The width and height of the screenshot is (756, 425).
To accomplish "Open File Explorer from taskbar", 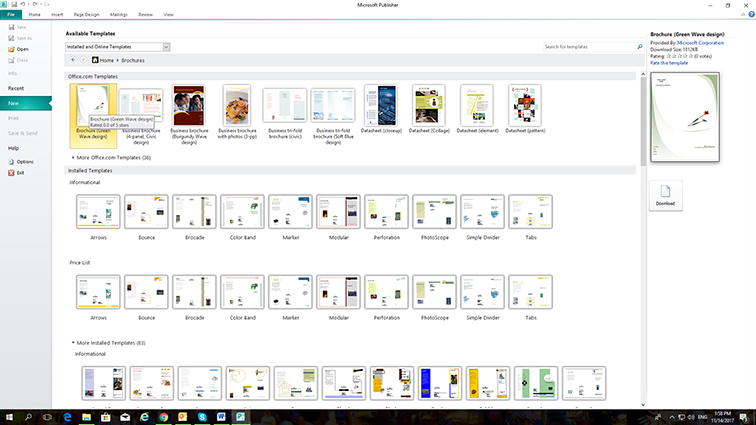I will coord(86,417).
